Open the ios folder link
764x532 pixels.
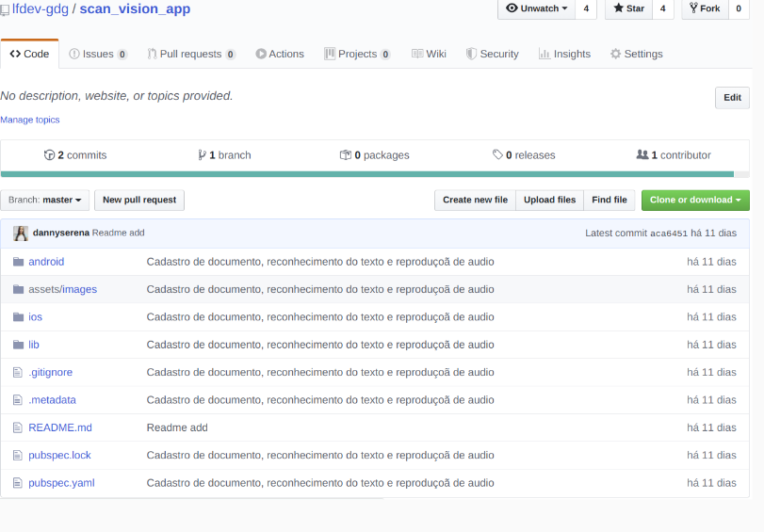(35, 317)
